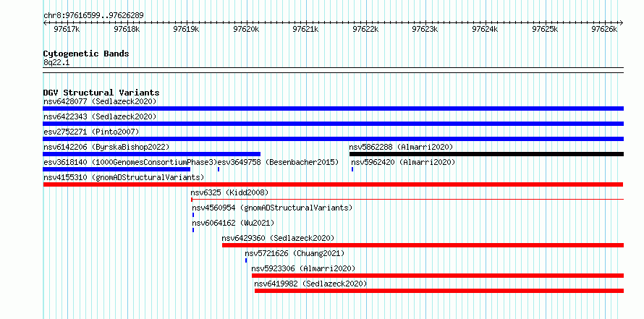Open nsv5923306 (Almarri2020) label

pos(303,268)
